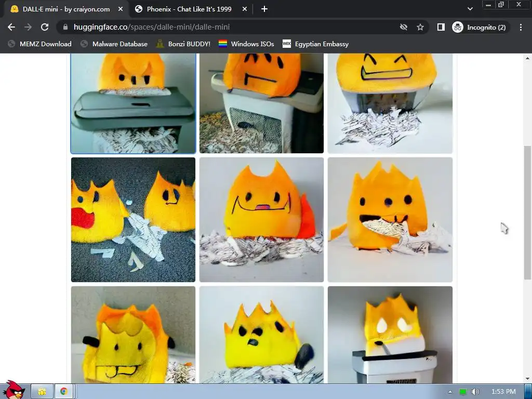Select image of smiling flame on paper shreds

(261, 220)
